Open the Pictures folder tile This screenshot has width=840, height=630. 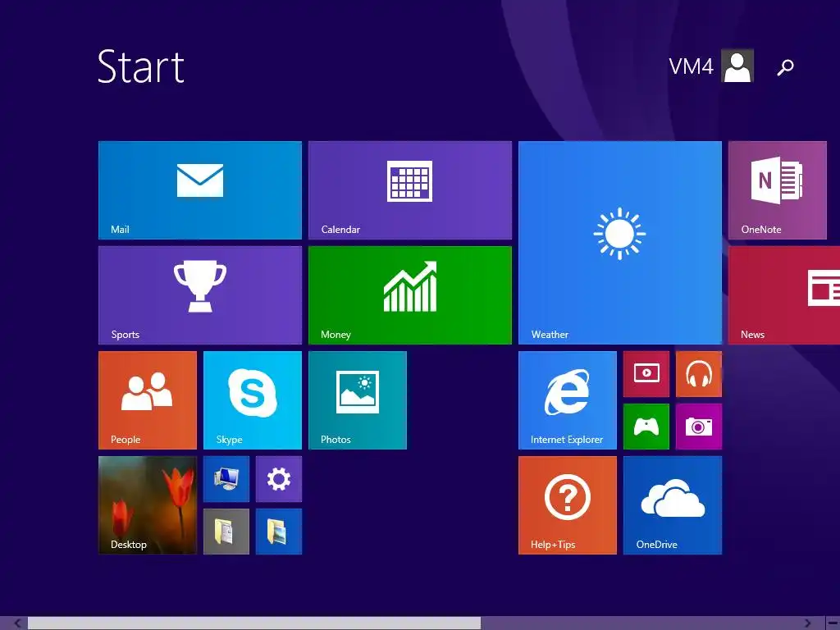tap(279, 532)
